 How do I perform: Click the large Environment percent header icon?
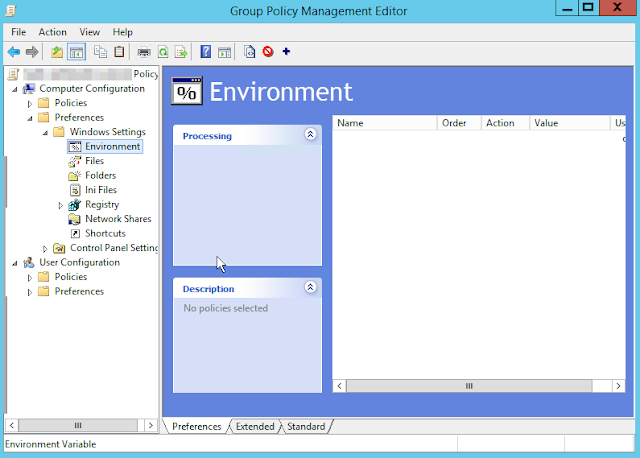(187, 91)
